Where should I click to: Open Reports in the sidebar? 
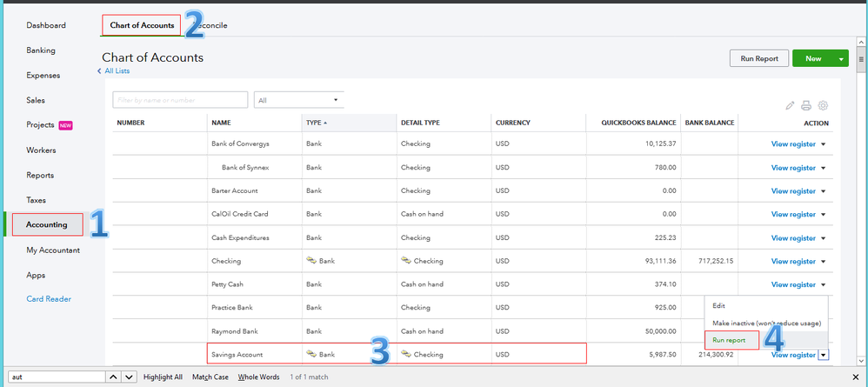pyautogui.click(x=40, y=175)
